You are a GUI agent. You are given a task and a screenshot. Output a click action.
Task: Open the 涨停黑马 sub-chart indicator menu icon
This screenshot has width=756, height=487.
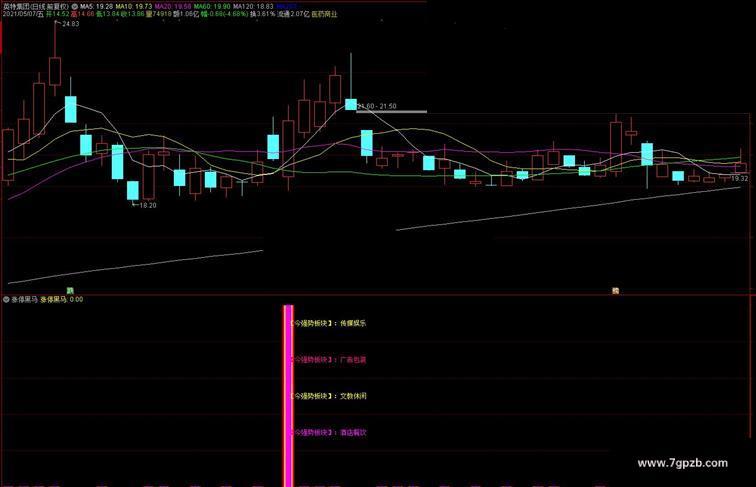click(x=6, y=299)
